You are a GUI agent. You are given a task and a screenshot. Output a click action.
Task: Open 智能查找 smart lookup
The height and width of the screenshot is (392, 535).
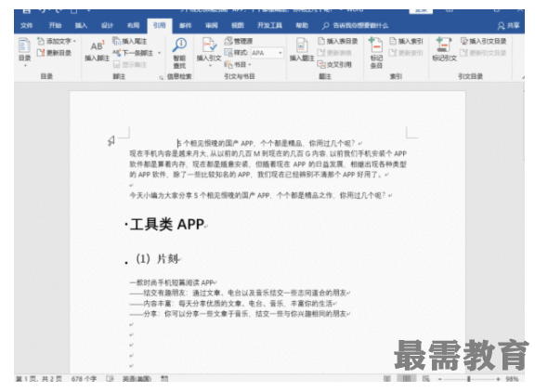pyautogui.click(x=179, y=53)
